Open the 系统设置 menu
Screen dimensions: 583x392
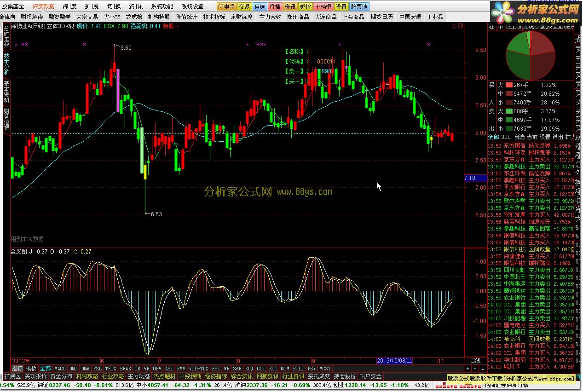pos(192,6)
